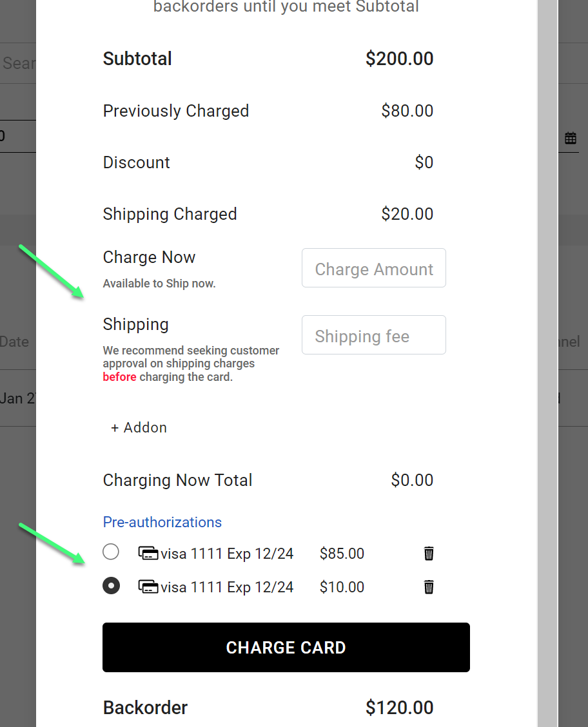Screen dimensions: 588x727
Task: Focus the Charge Amount input field
Action: click(x=374, y=268)
